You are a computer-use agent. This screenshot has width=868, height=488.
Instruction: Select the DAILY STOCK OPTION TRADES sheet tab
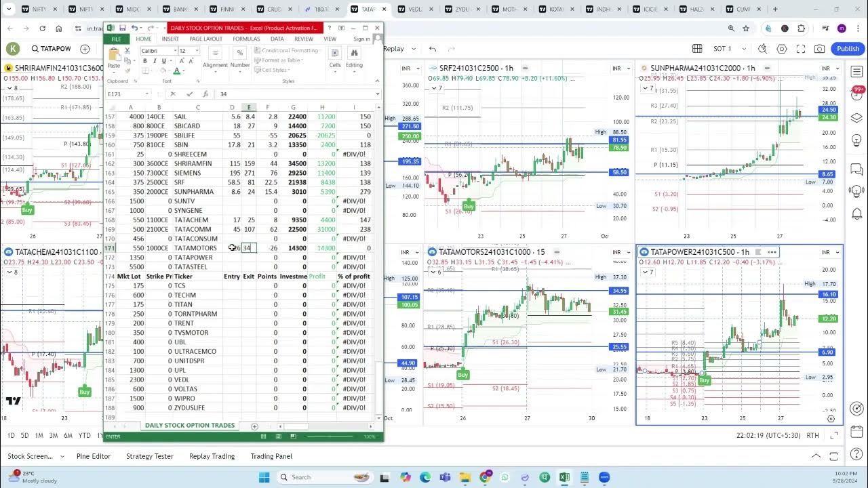coord(190,426)
